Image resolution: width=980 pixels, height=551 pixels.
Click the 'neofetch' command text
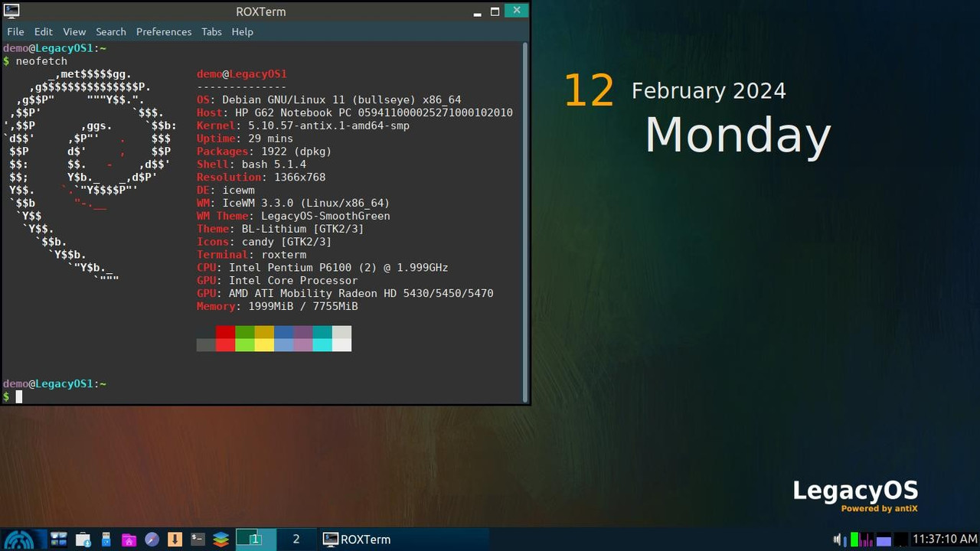coord(41,60)
